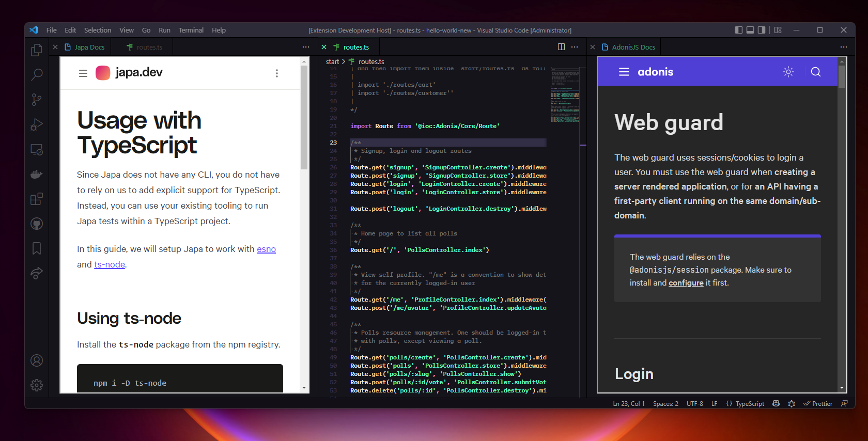Change end of line sequence LF
Screen dimensions: 868x441
(714, 404)
